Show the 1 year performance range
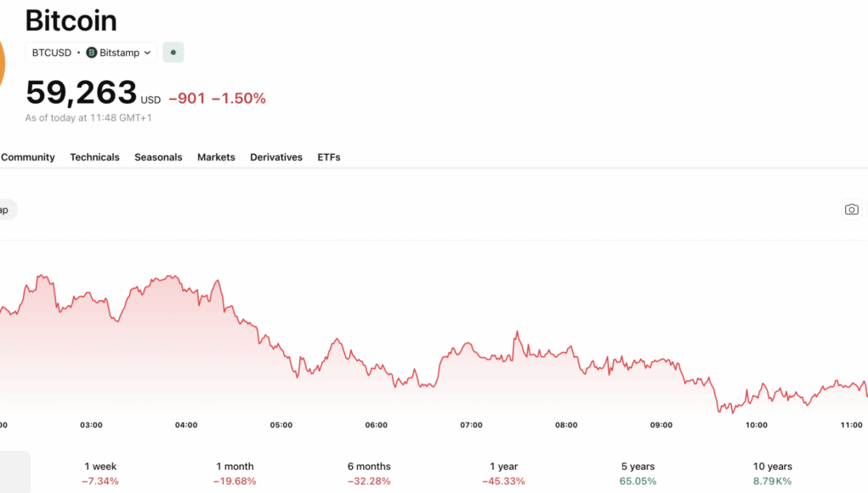868x493 pixels. [x=504, y=473]
